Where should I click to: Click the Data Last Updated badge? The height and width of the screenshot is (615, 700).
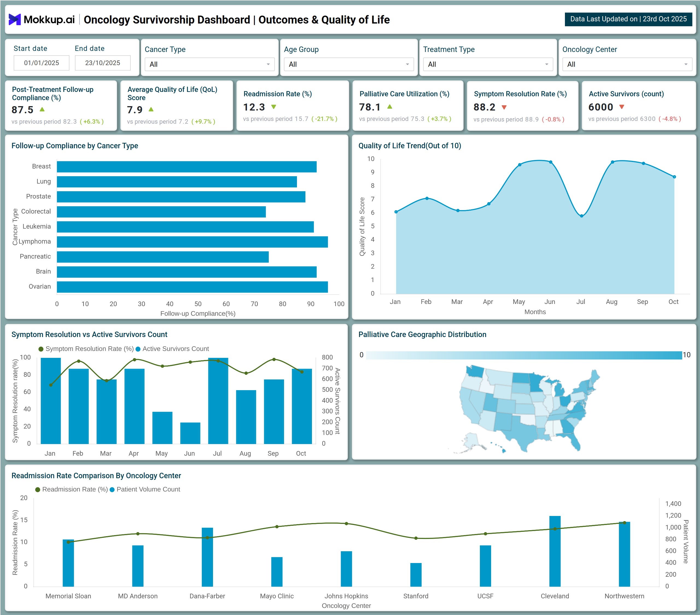628,19
